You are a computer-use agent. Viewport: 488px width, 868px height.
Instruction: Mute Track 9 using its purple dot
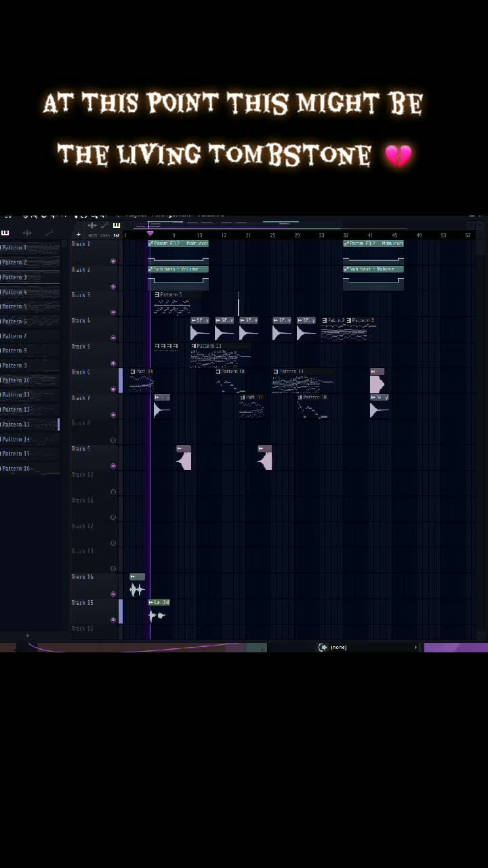tap(113, 466)
